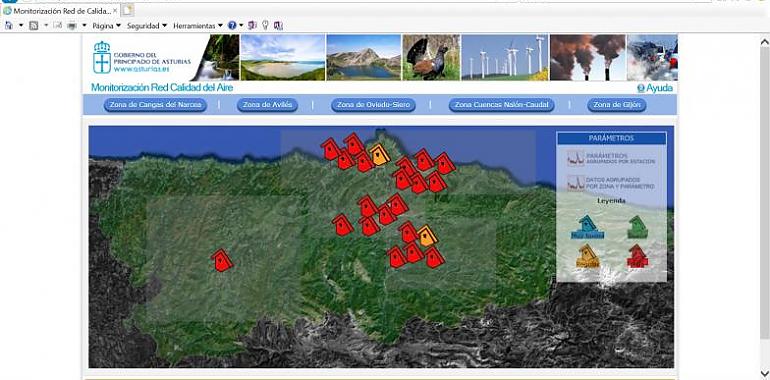
Task: Expand the Seguridad dropdown menu
Action: 147,26
